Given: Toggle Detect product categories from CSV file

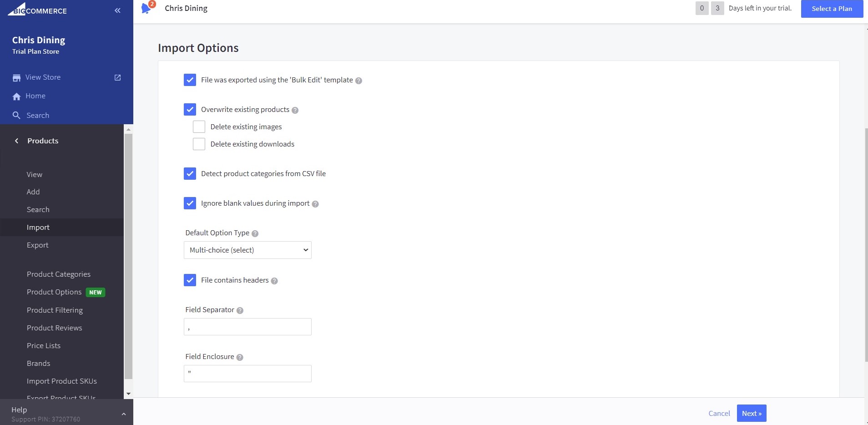Looking at the screenshot, I should point(190,174).
